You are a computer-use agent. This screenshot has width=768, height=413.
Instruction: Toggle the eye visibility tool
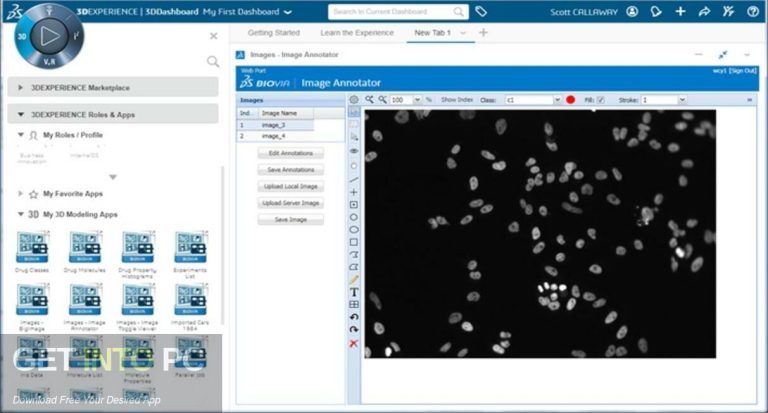click(354, 152)
